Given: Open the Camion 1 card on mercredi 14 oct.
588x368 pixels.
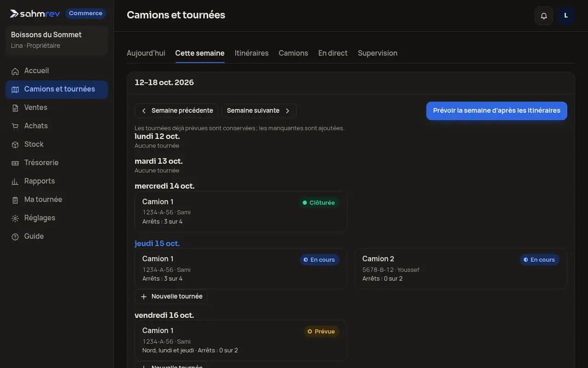Looking at the screenshot, I should 241,212.
